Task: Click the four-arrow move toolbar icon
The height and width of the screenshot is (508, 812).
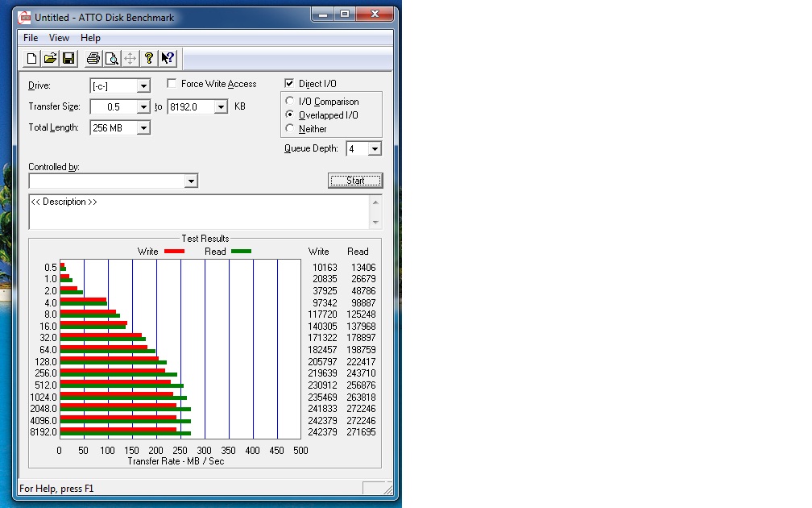Action: click(130, 58)
